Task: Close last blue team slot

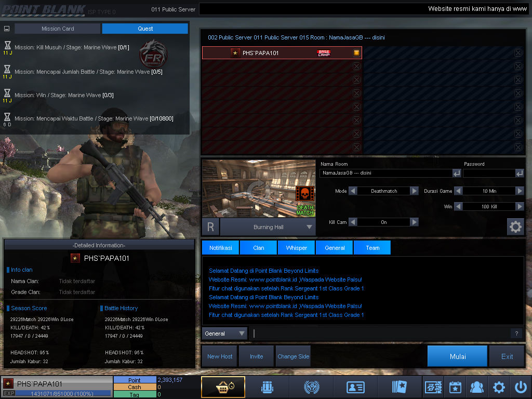Action: (518, 147)
